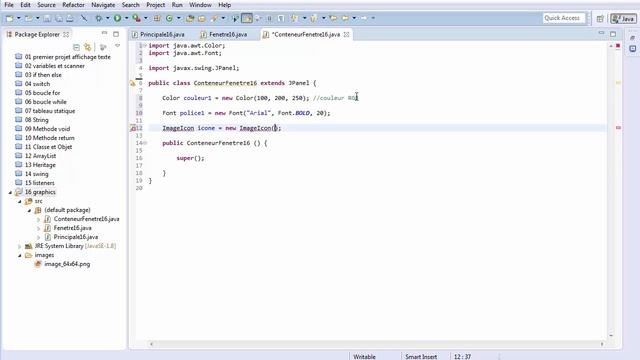Open the Window menu
This screenshot has height=360, width=640.
coord(200,5)
